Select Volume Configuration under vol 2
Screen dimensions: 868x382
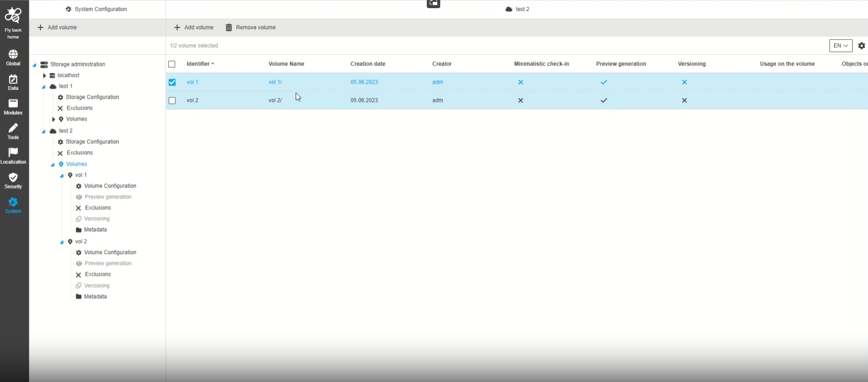pos(110,253)
